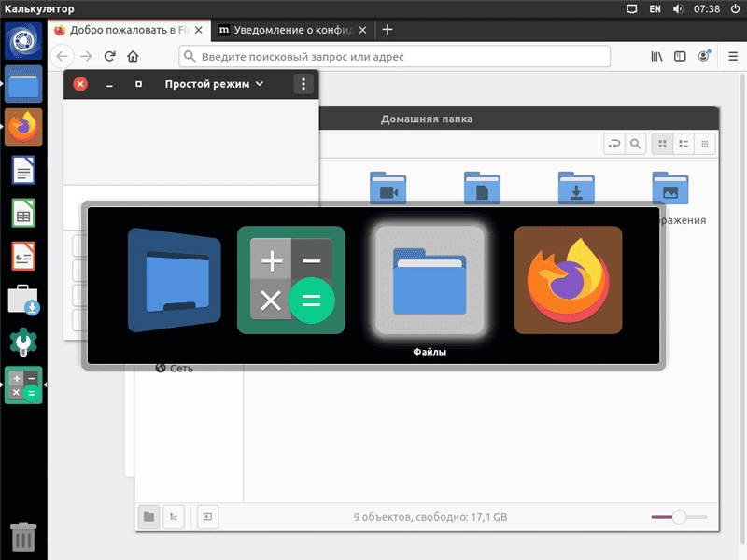The image size is (747, 560).
Task: Go back in Firefox
Action: pyautogui.click(x=63, y=56)
